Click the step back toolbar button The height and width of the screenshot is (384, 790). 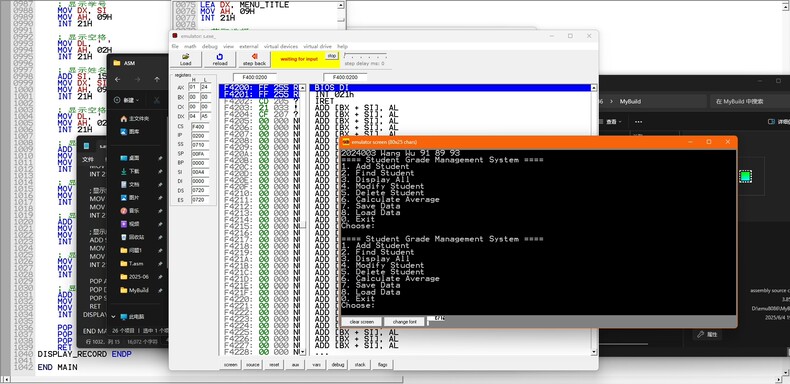point(254,59)
